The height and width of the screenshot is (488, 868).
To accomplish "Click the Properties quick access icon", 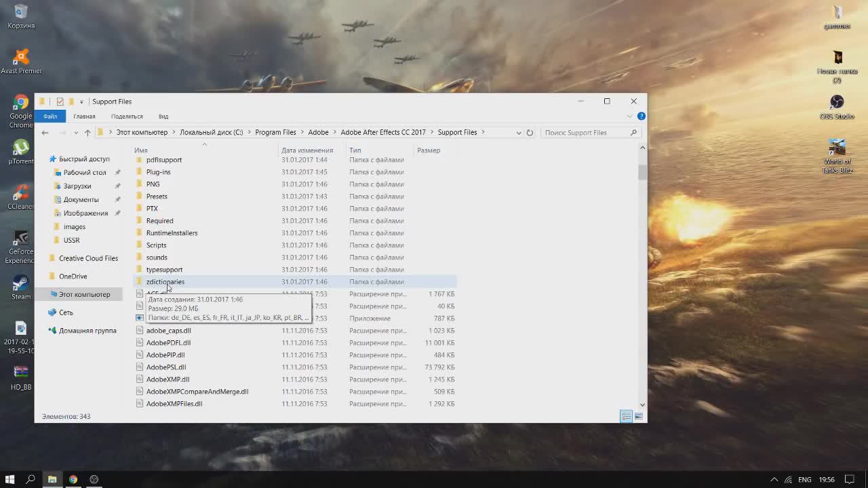I will point(60,102).
